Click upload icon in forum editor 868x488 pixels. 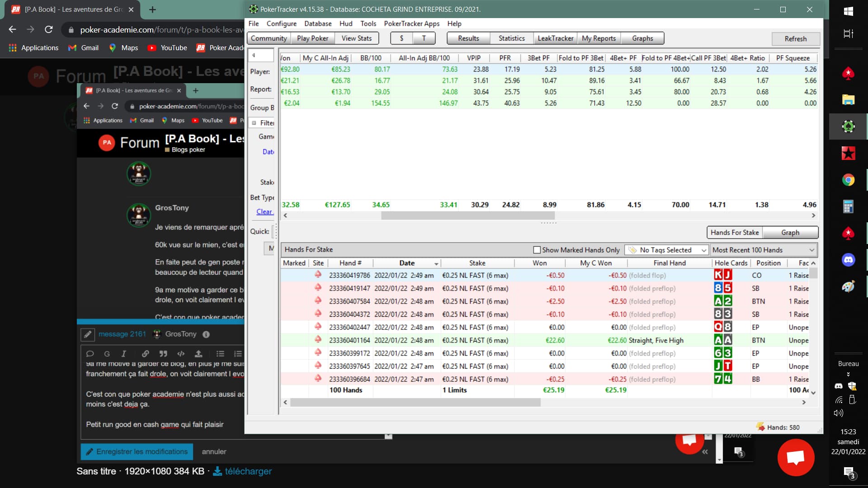(x=198, y=354)
